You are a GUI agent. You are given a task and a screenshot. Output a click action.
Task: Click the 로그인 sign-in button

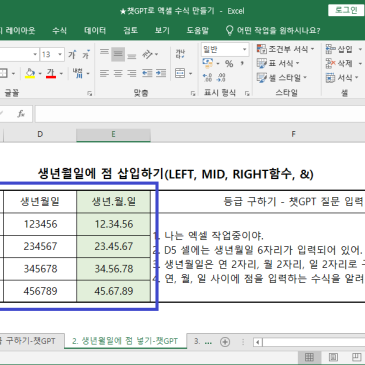click(346, 10)
